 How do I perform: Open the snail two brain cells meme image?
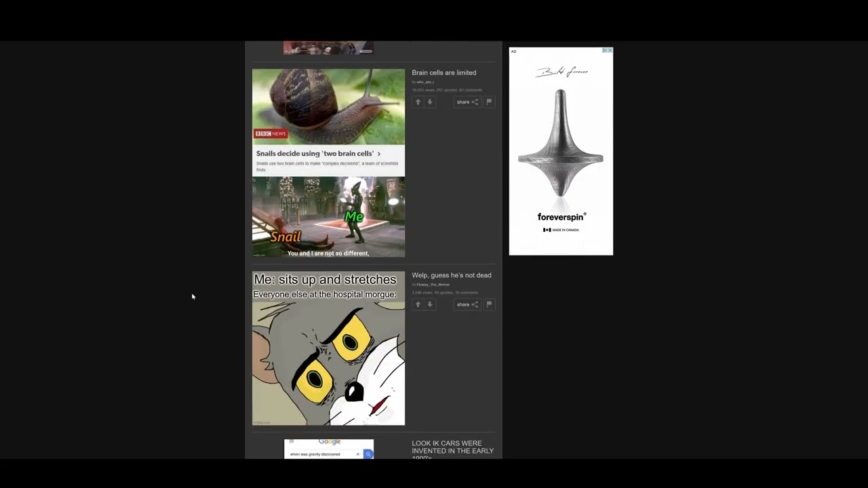click(329, 163)
